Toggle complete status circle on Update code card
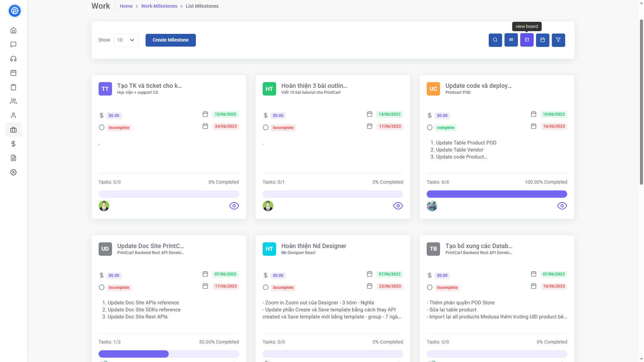The image size is (644, 362). pos(429,127)
